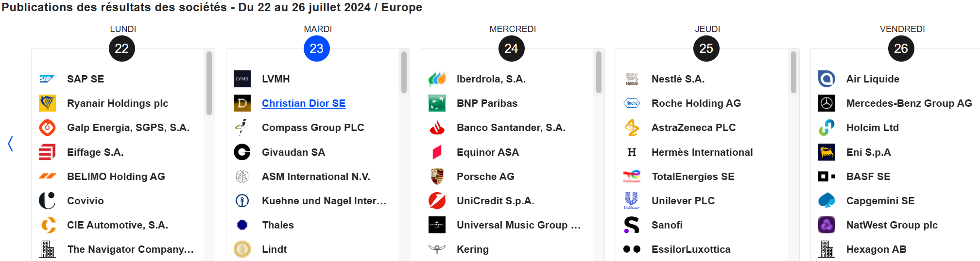Open Hermès International company entry

tap(702, 152)
